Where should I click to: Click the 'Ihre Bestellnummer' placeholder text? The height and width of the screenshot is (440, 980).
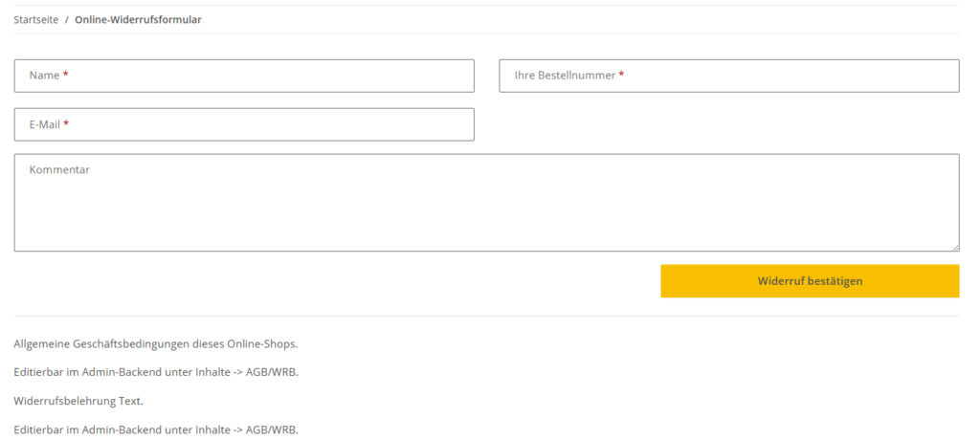coord(565,76)
